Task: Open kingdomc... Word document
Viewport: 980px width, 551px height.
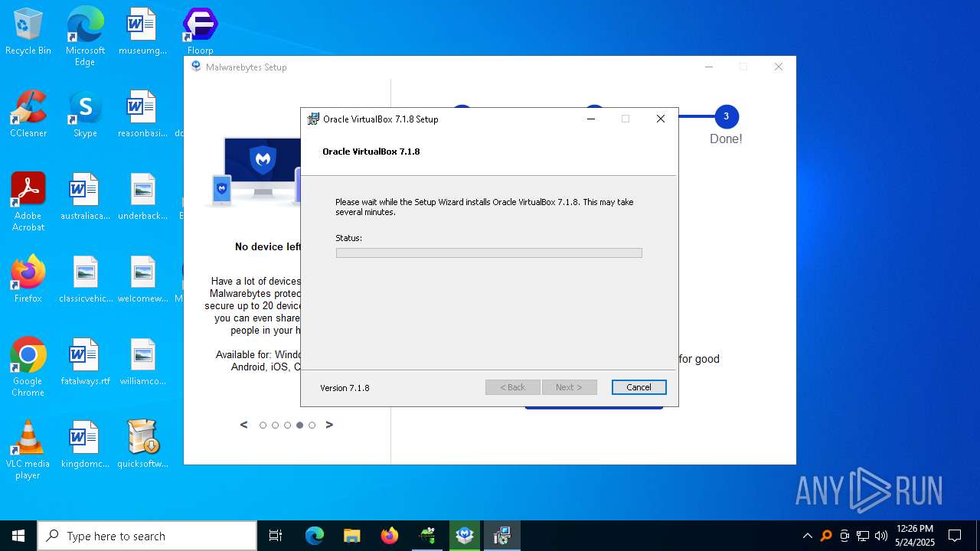Action: (x=85, y=445)
